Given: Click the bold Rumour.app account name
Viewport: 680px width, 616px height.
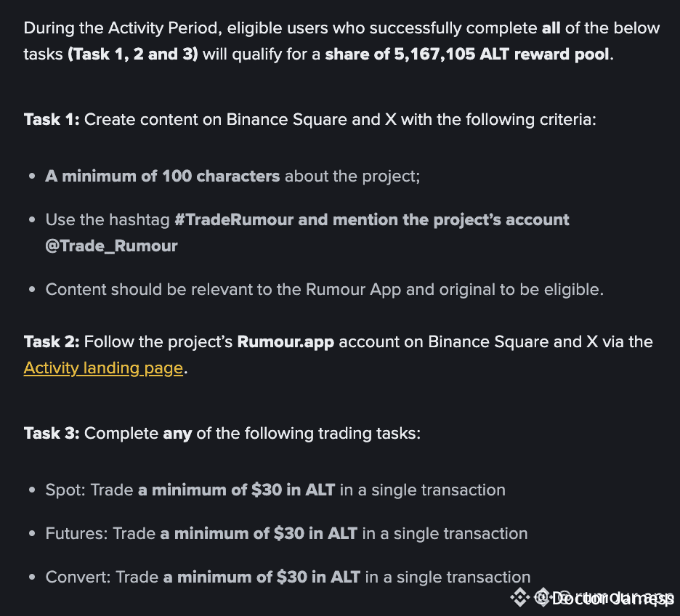Looking at the screenshot, I should 286,341.
